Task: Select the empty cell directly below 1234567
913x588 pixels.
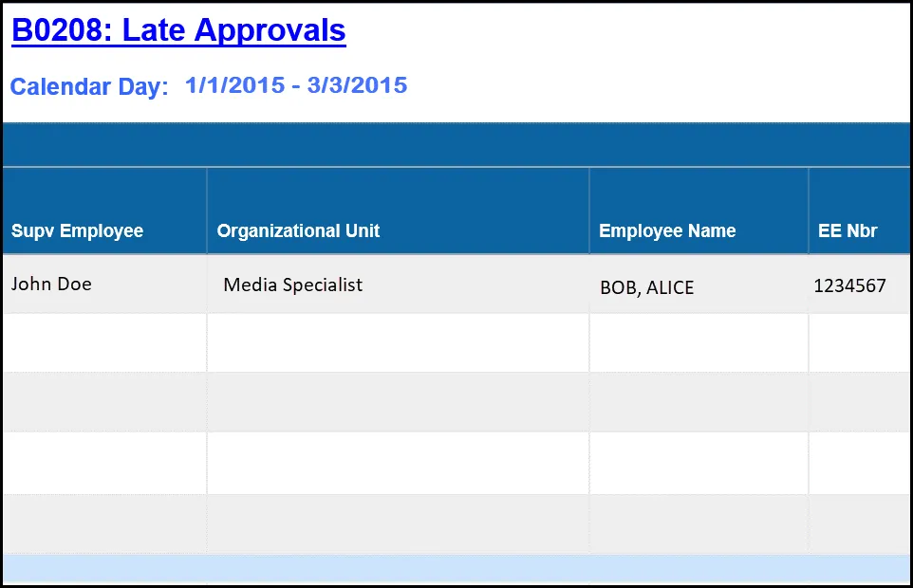Action: coord(858,342)
